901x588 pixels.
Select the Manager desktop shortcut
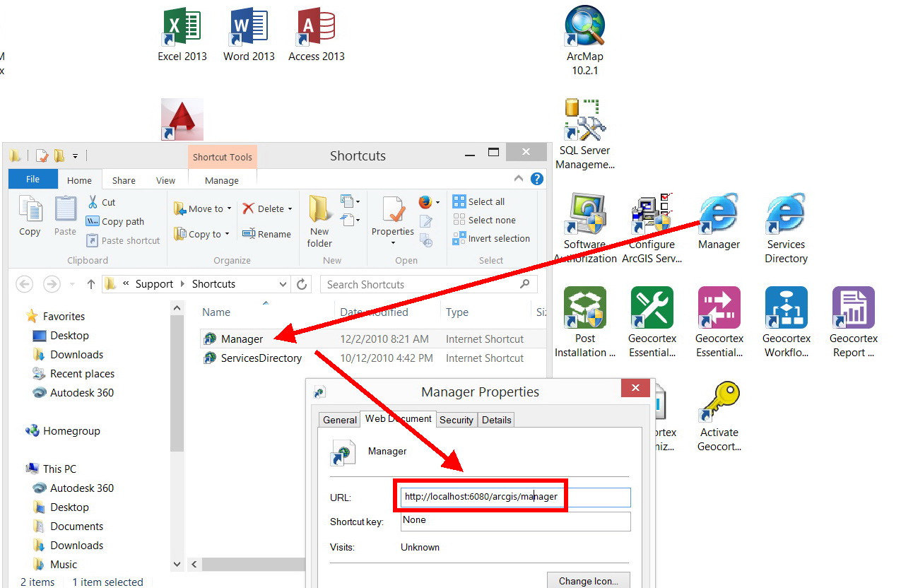(x=719, y=220)
